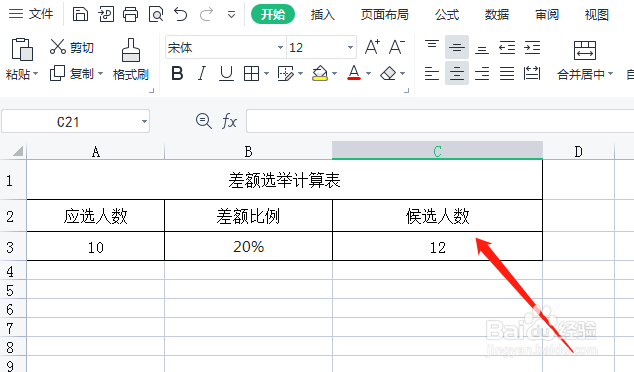Viewport: 634px width, 372px height.
Task: Apply cell borders icon
Action: coord(251,74)
